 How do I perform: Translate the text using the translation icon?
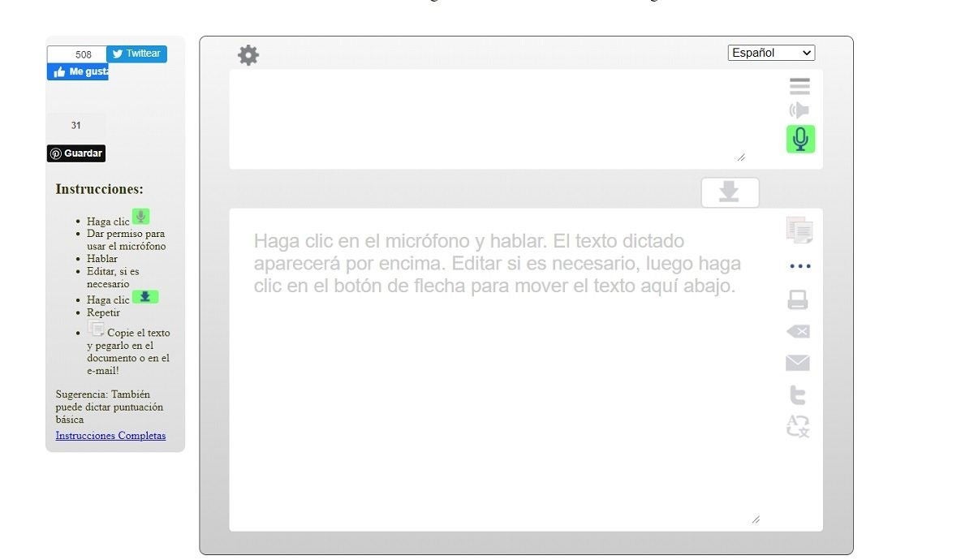coord(798,425)
